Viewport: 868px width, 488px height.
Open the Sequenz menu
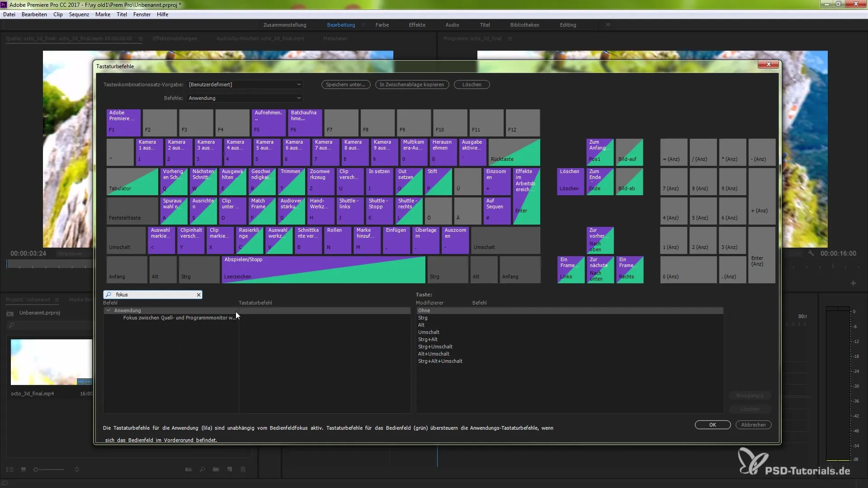[79, 14]
